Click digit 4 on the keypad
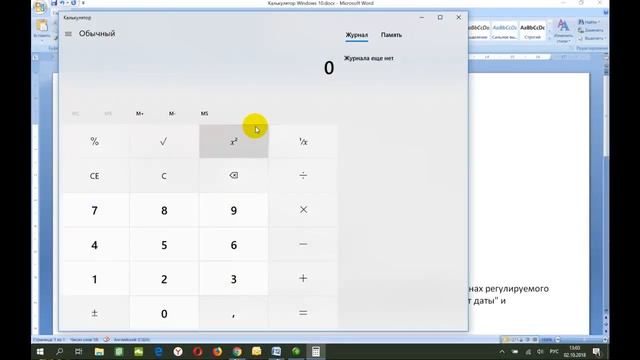The width and height of the screenshot is (640, 360). [x=95, y=244]
